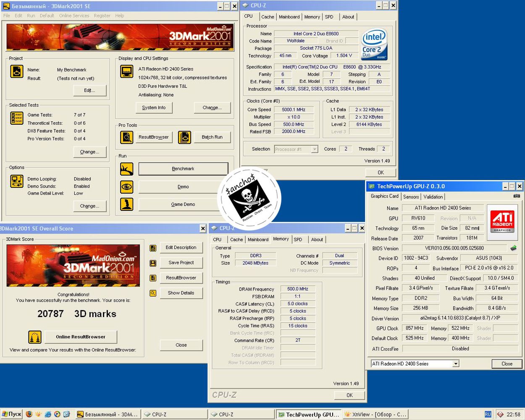
Task: Switch to the XnView taskbar button
Action: coord(375,414)
